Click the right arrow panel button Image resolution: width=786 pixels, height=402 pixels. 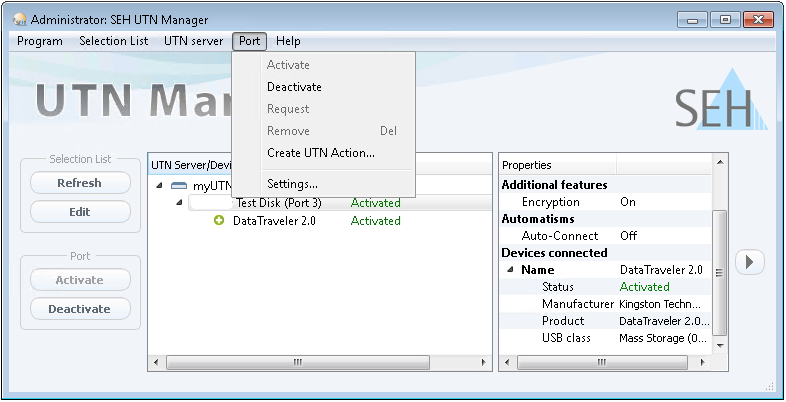(x=750, y=261)
